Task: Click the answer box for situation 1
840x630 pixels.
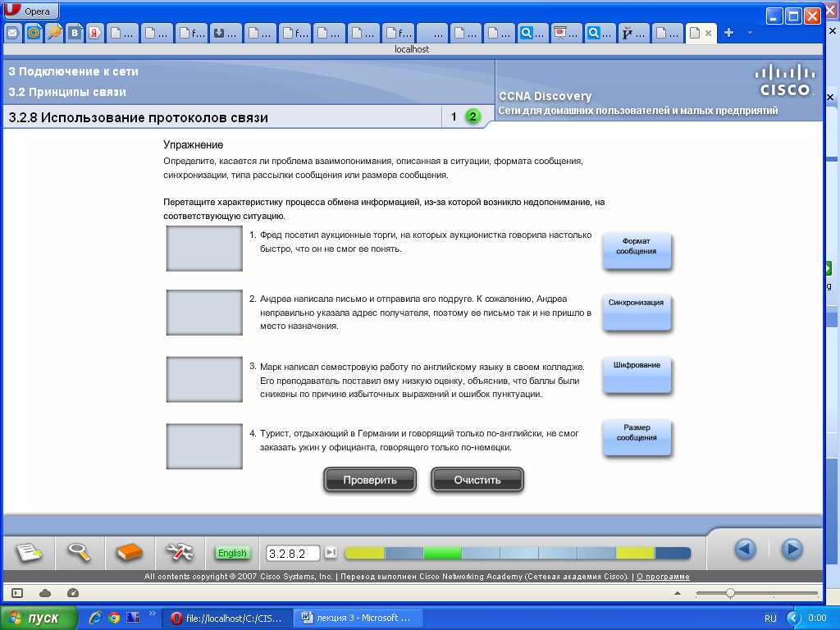Action: point(204,249)
